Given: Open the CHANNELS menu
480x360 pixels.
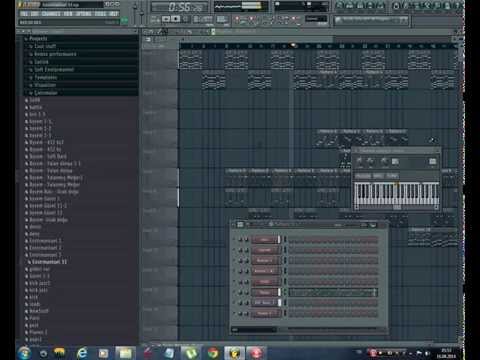Looking at the screenshot, I should (x=51, y=14).
